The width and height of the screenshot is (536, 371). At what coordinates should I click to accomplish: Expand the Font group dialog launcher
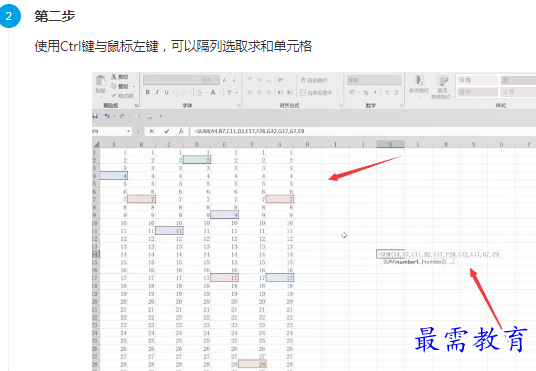click(x=239, y=106)
